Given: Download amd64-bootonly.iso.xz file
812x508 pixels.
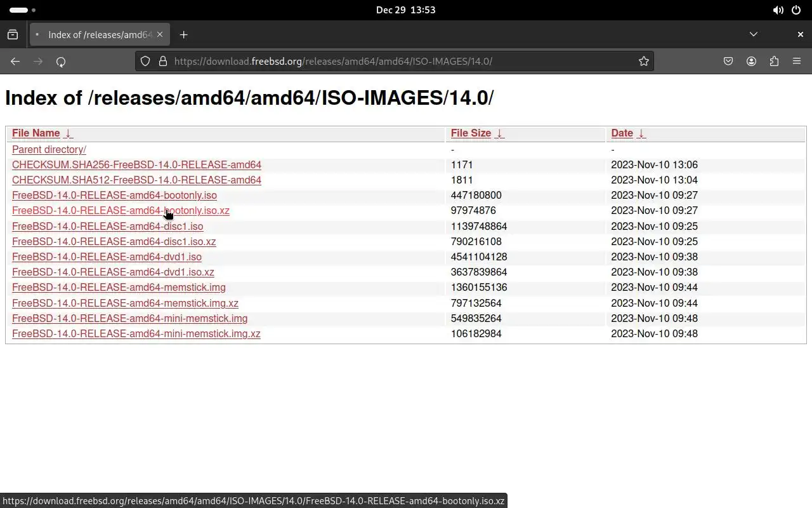Looking at the screenshot, I should pyautogui.click(x=121, y=211).
